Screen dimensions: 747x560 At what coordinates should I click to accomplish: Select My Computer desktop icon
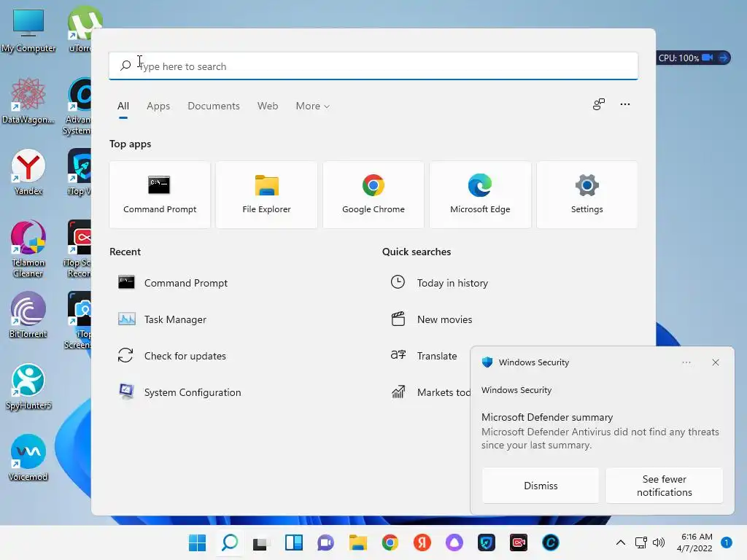tap(28, 31)
